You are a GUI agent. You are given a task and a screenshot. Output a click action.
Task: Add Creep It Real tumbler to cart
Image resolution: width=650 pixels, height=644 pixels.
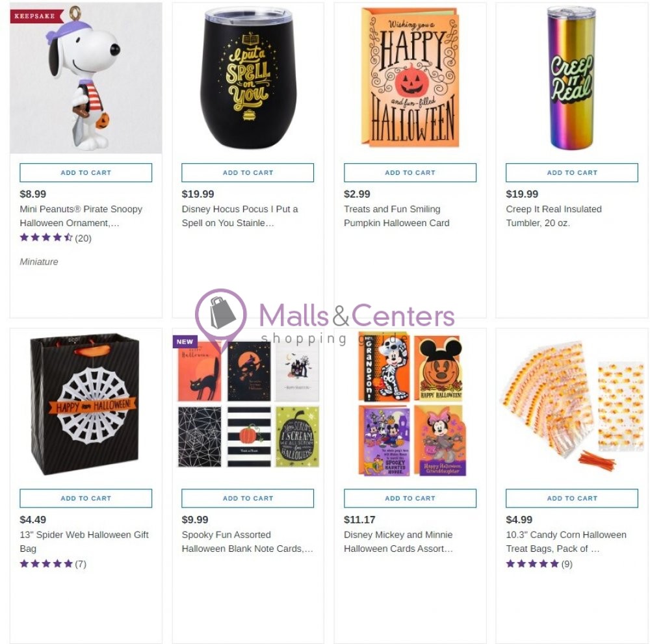(572, 172)
